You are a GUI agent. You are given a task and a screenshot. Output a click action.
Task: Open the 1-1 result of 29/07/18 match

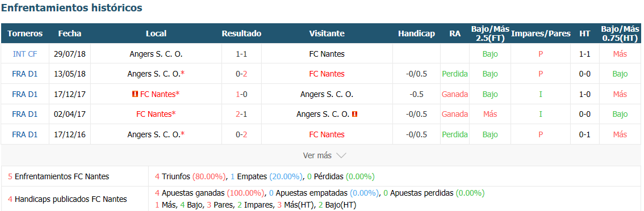[241, 54]
